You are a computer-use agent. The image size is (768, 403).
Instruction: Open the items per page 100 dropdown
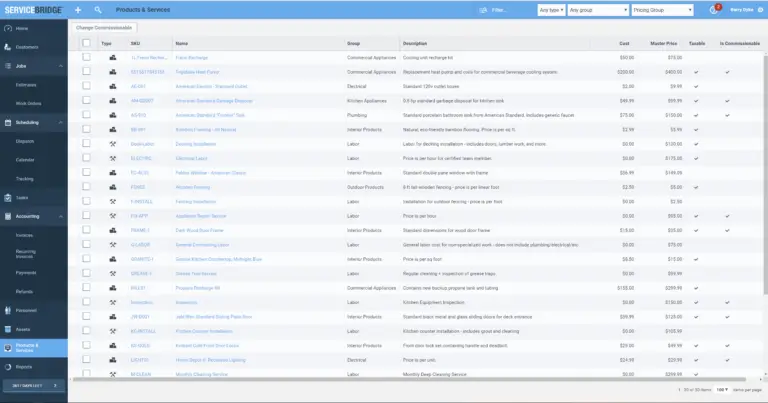click(x=722, y=390)
